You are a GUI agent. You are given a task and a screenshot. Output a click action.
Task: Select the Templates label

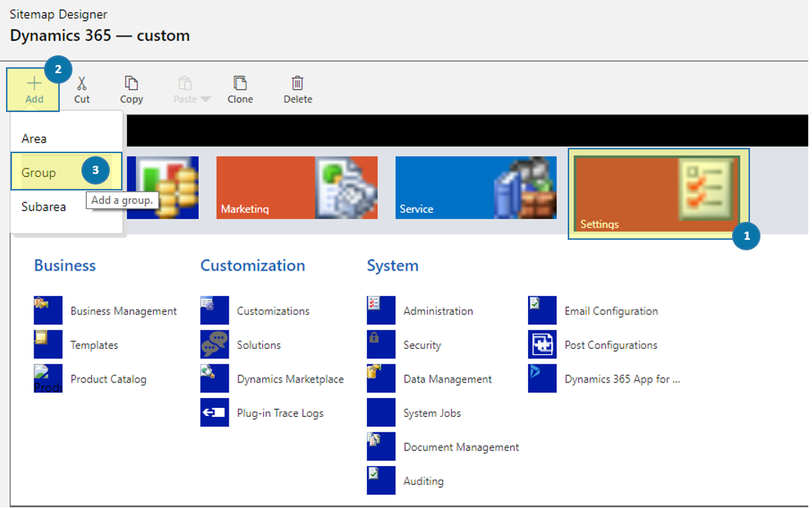(94, 345)
